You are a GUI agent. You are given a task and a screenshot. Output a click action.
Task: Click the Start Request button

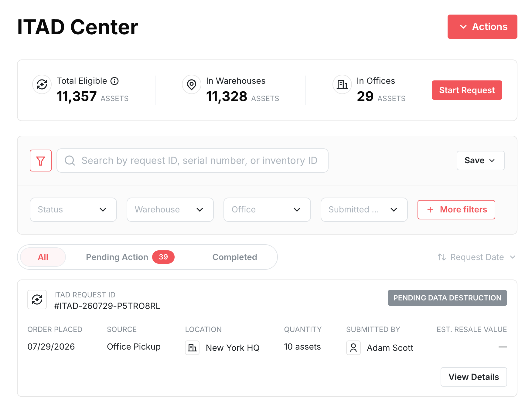467,90
